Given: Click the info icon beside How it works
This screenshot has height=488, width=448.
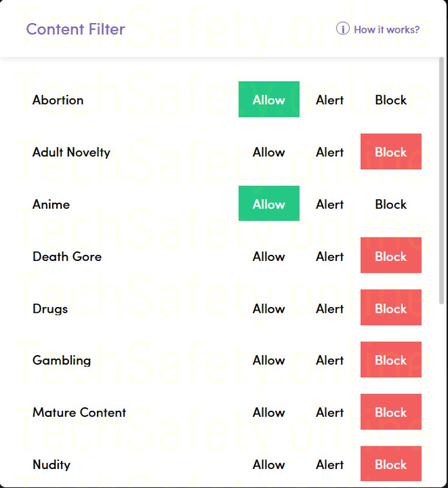Looking at the screenshot, I should pyautogui.click(x=342, y=29).
